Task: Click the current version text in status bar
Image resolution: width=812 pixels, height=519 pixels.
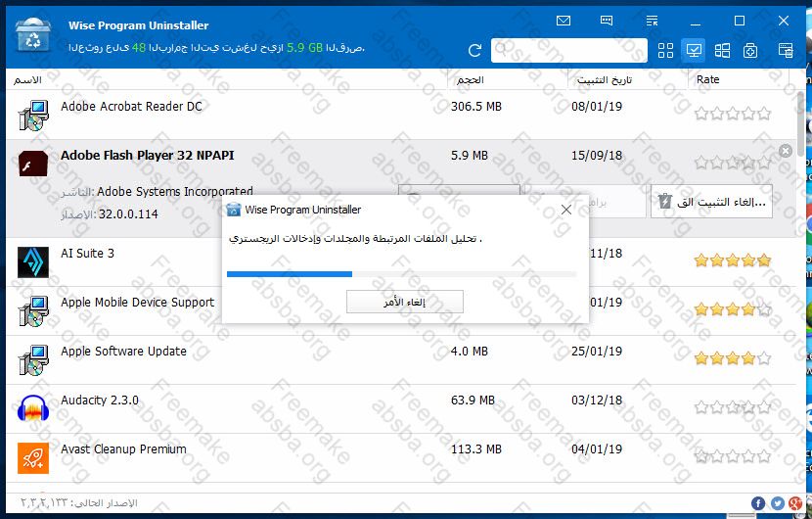Action: pos(78,503)
